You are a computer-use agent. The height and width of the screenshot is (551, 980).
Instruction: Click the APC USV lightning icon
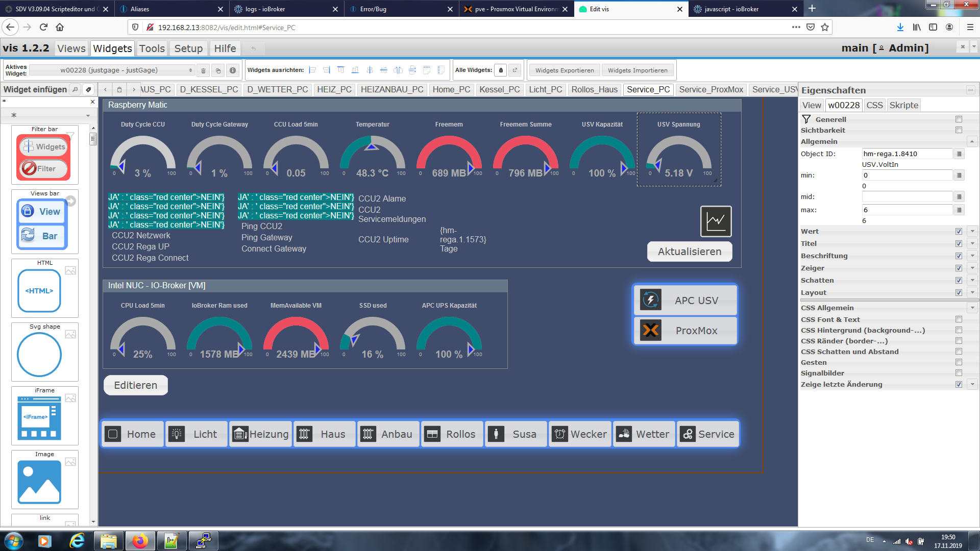click(x=651, y=300)
